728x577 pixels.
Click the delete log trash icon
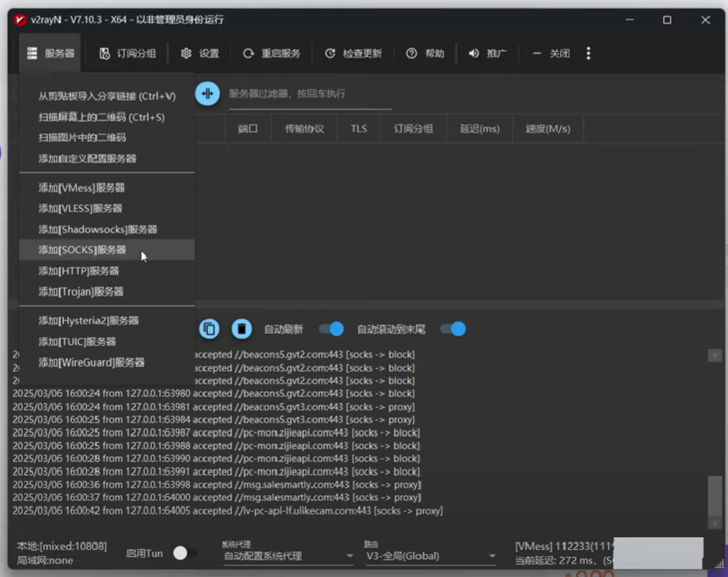click(x=242, y=329)
